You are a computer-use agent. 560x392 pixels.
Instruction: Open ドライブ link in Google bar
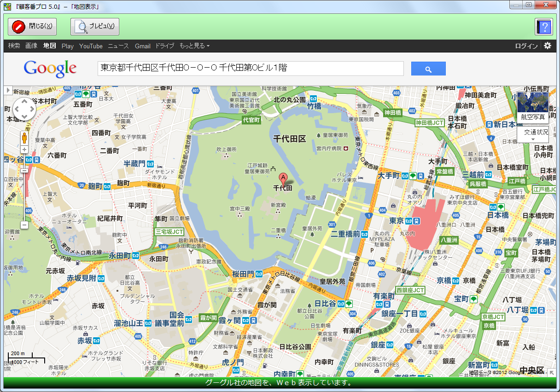[x=164, y=46]
